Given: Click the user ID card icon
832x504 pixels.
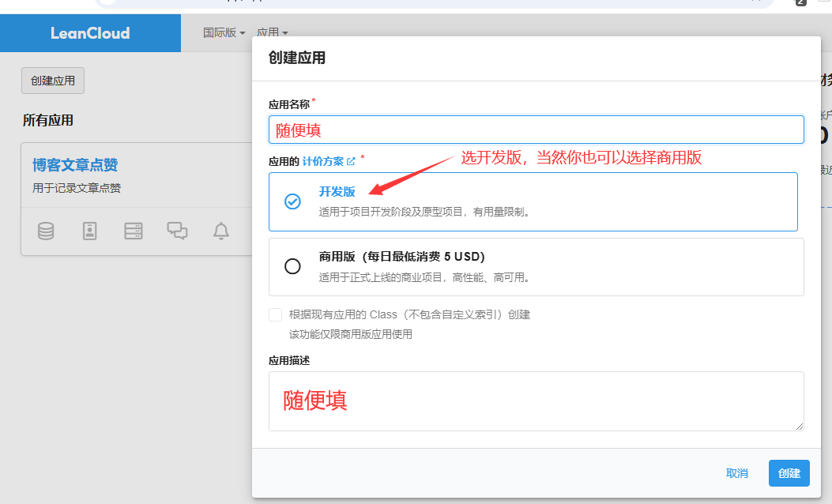Looking at the screenshot, I should (90, 231).
